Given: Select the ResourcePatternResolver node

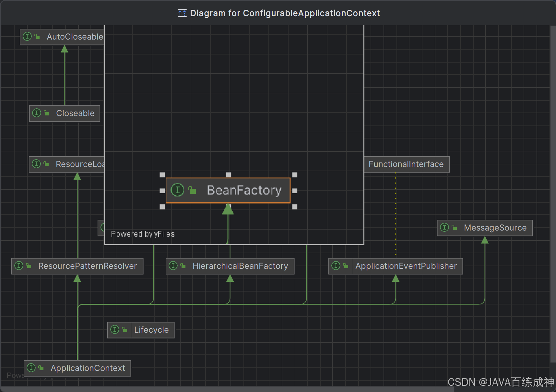Looking at the screenshot, I should [x=77, y=266].
